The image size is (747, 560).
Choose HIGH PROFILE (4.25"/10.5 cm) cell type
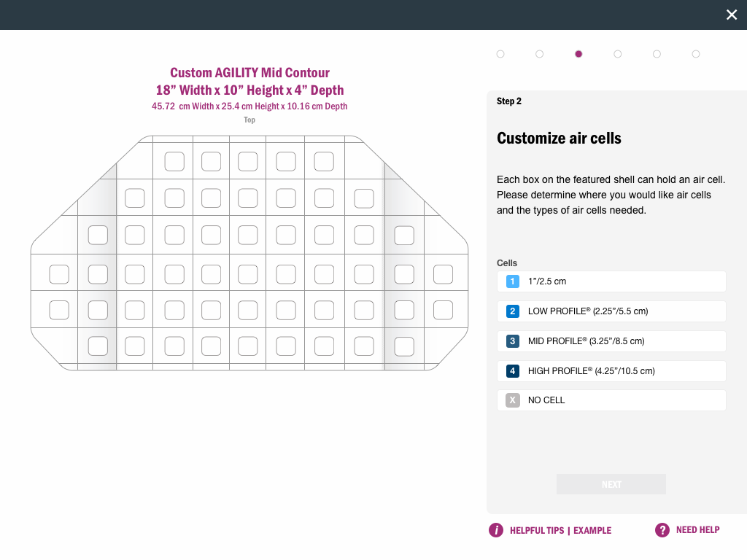[x=591, y=371]
